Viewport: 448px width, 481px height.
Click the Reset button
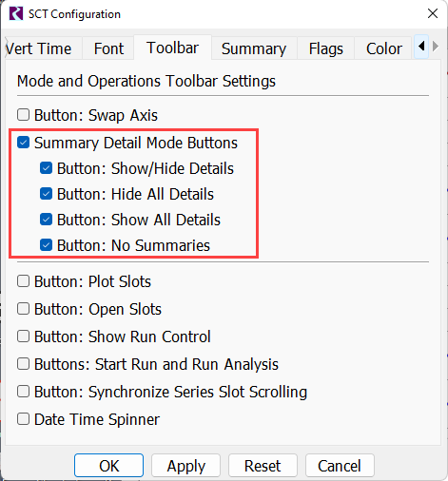pos(263,466)
